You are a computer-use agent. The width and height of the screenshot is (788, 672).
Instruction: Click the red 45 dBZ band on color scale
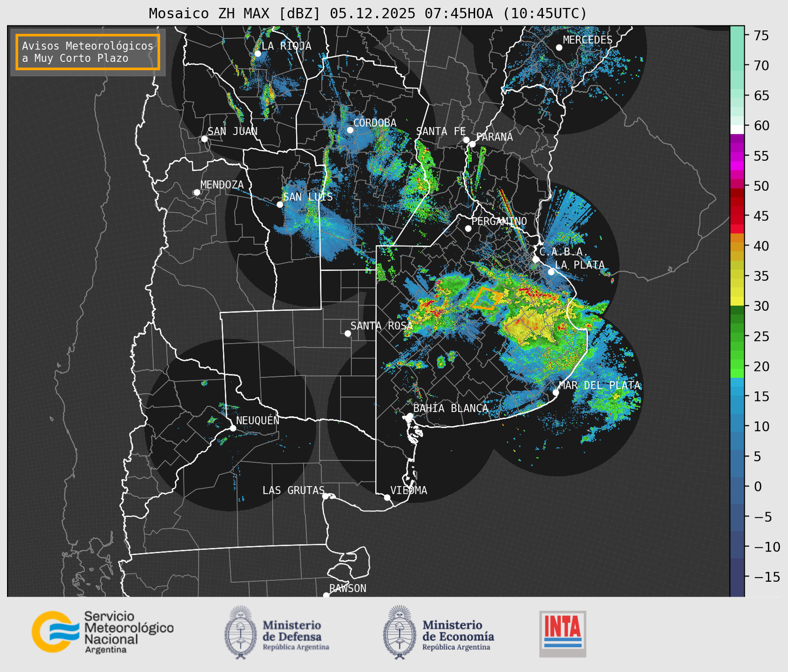click(737, 215)
